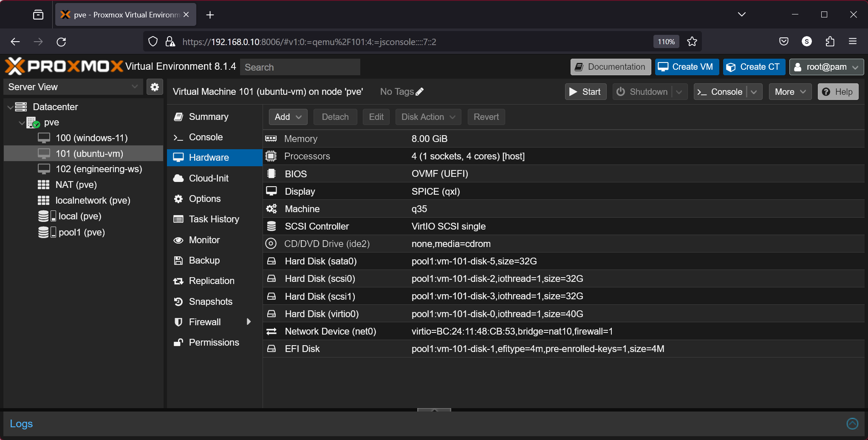The image size is (868, 440).
Task: Open the Task History tab
Action: click(x=215, y=219)
